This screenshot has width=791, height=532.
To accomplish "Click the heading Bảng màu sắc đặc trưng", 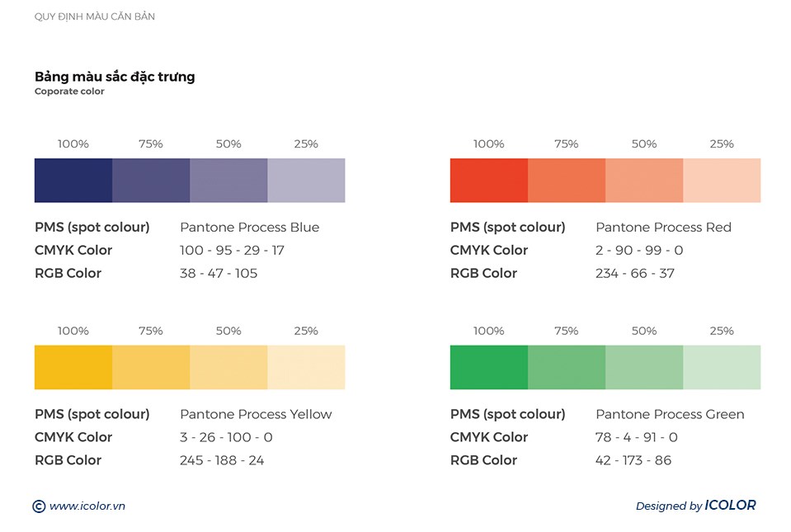I will (x=115, y=77).
